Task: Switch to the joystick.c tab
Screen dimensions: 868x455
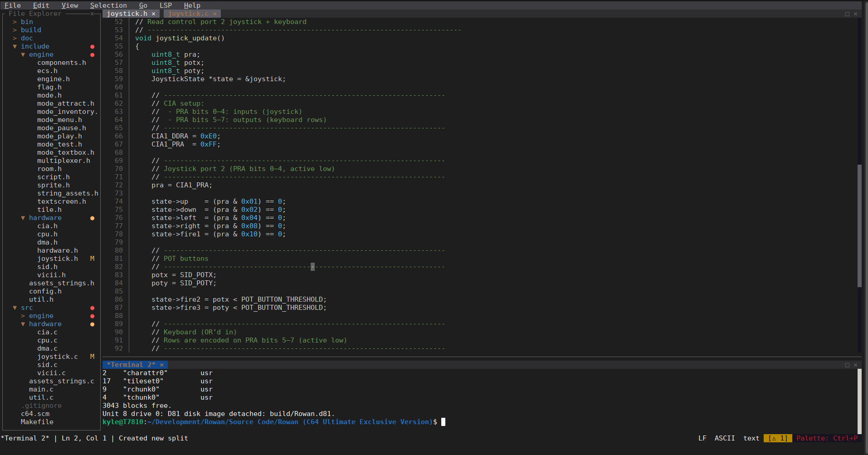Action: pos(188,14)
